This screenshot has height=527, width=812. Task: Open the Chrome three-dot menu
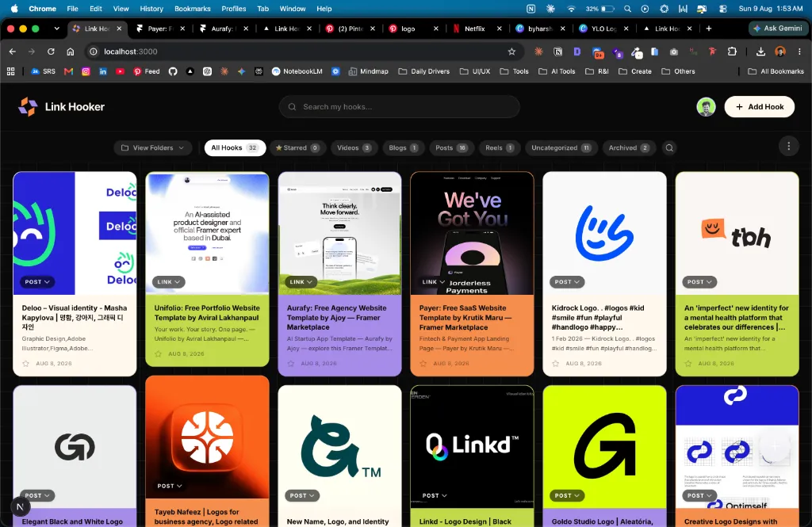click(799, 52)
